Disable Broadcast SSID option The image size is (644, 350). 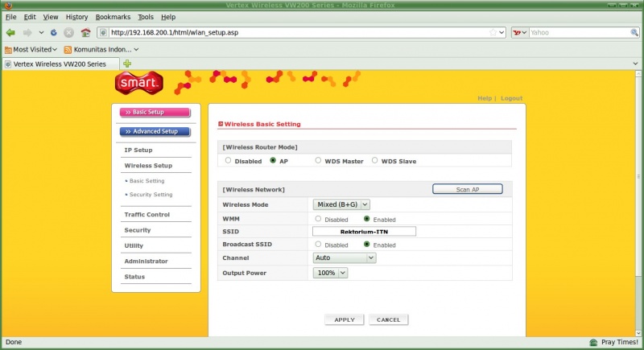point(318,245)
